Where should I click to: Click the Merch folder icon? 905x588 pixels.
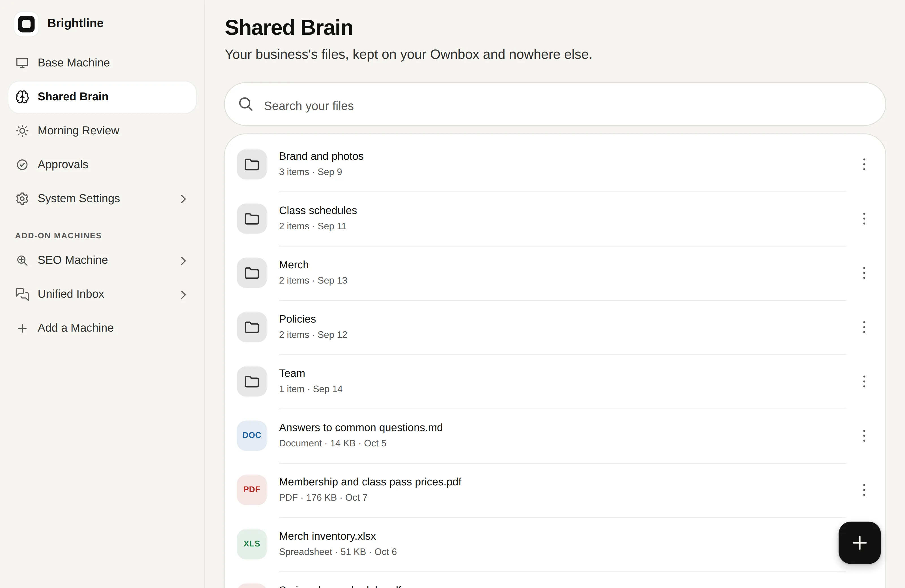click(252, 273)
